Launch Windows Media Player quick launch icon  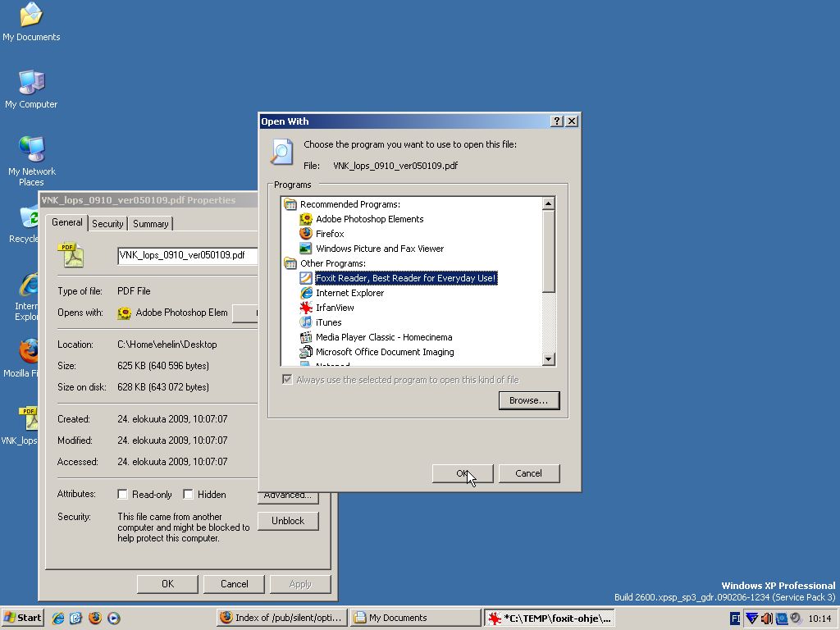(113, 618)
